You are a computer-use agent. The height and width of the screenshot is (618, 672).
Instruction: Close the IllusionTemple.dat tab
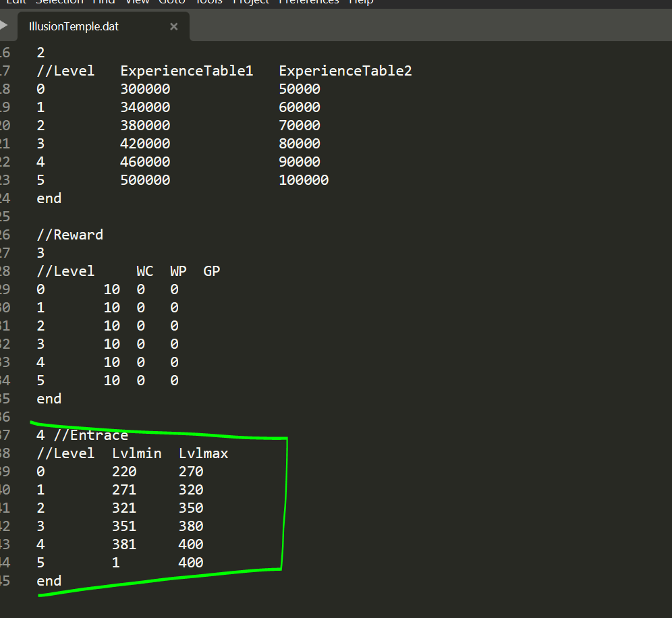[x=174, y=27]
